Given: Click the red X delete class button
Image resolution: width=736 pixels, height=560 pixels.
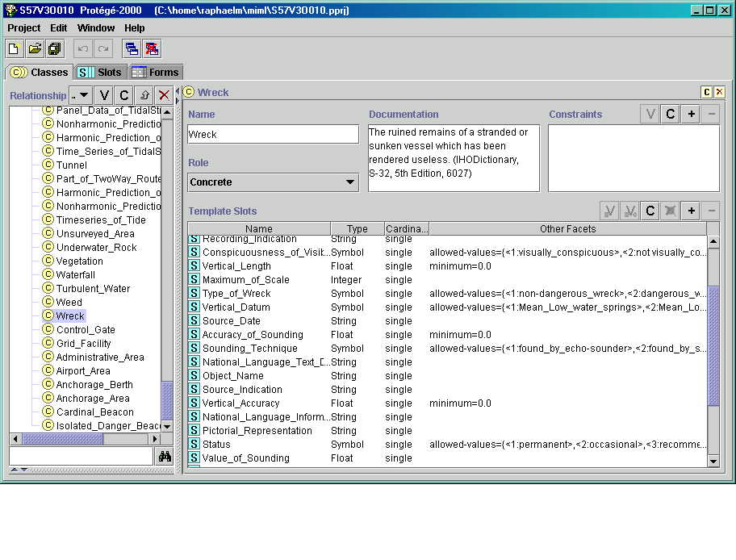Looking at the screenshot, I should 164,95.
